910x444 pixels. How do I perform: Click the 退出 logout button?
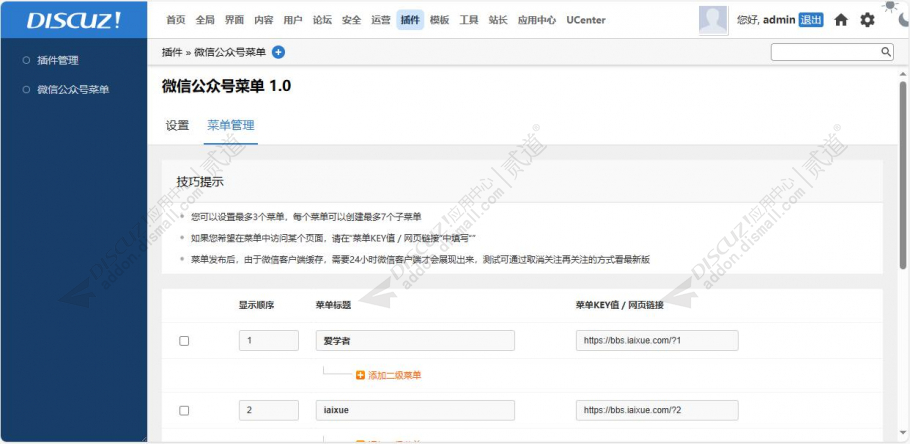811,20
